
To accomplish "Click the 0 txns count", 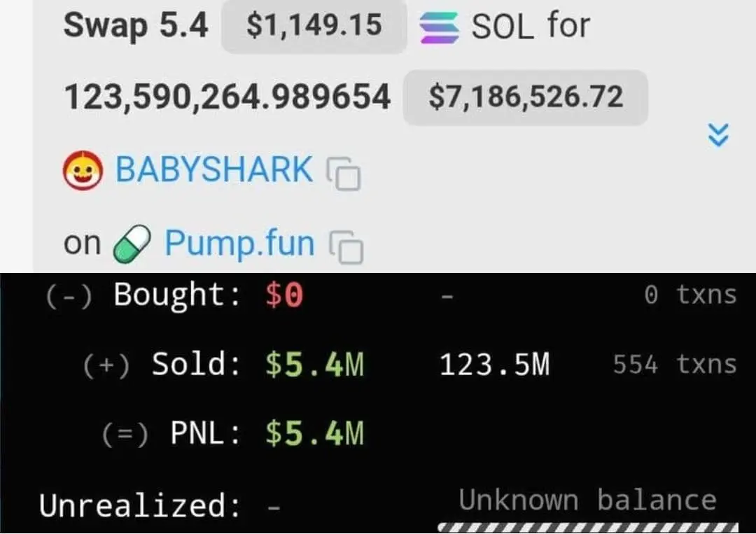I will [x=690, y=295].
